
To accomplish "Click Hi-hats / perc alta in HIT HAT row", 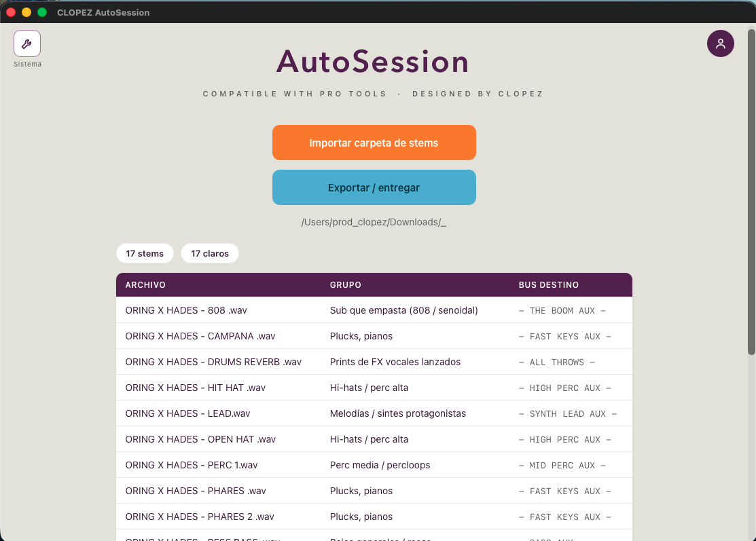I will 369,388.
